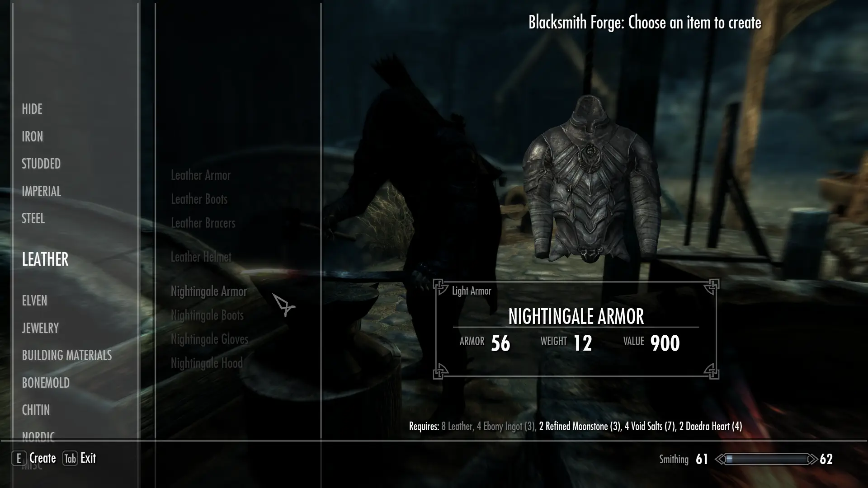This screenshot has height=488, width=868.
Task: Select the HIDE category in sidebar
Action: click(32, 109)
